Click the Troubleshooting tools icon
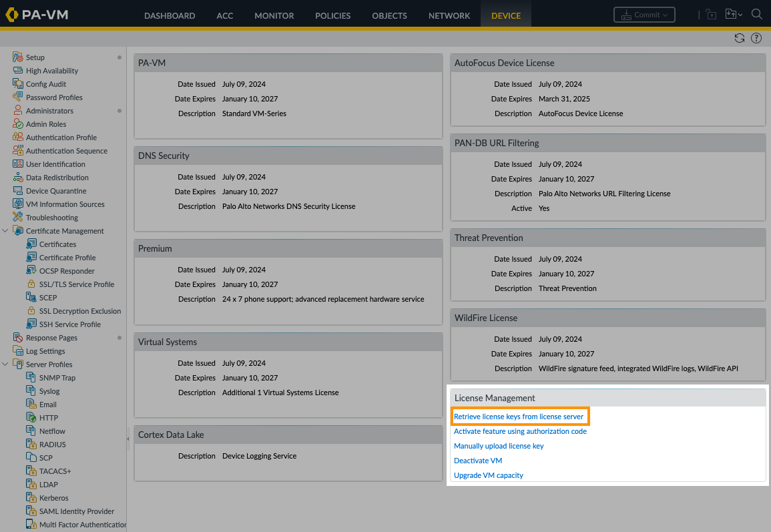 click(18, 218)
